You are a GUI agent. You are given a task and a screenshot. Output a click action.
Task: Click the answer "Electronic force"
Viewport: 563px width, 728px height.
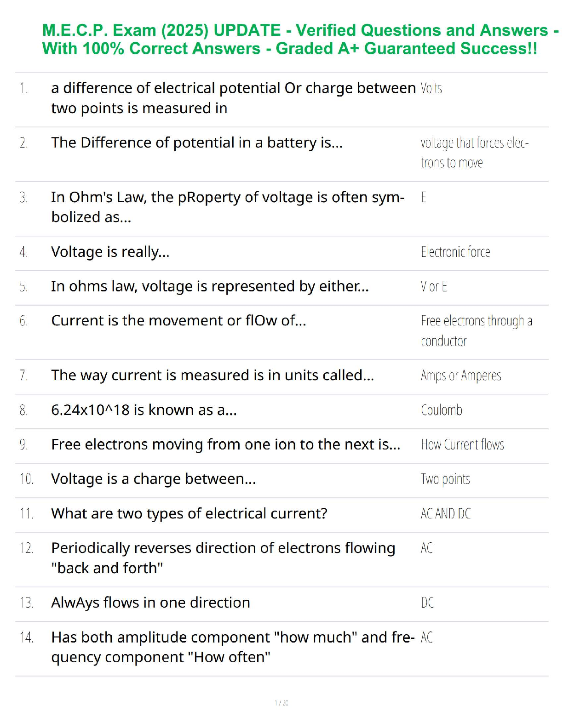pyautogui.click(x=455, y=252)
